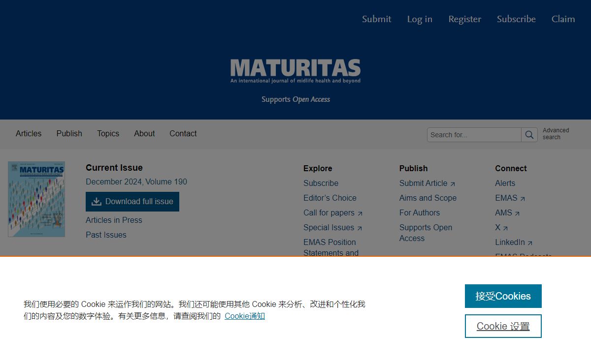Screen dimensions: 591x364
Task: Open the Publish navigation menu
Action: [69, 133]
